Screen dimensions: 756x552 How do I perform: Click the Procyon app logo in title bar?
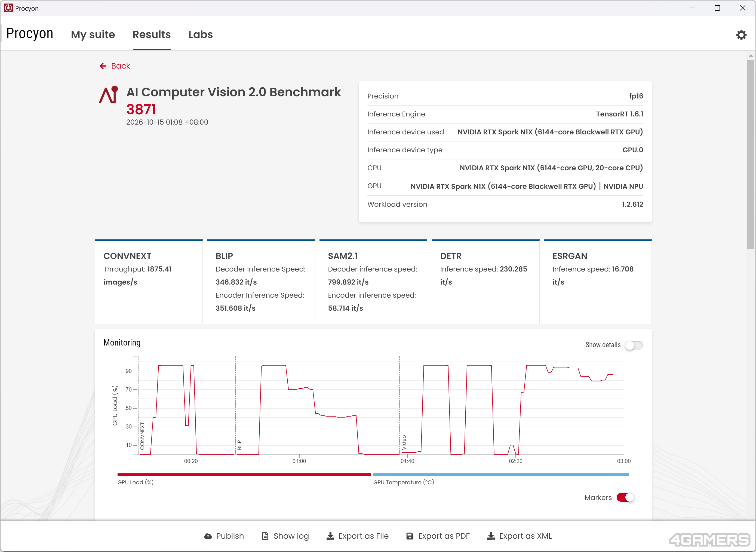click(x=8, y=8)
